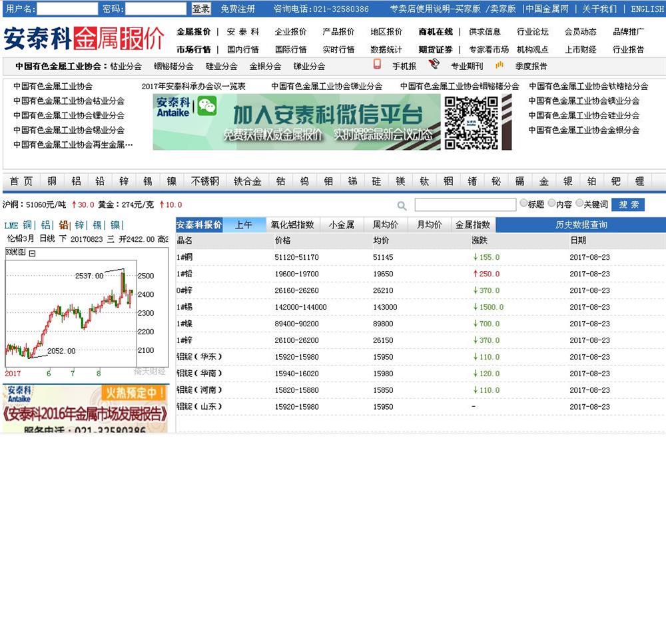Open 历史数据查询 history query
666x644 pixels.
tap(581, 224)
